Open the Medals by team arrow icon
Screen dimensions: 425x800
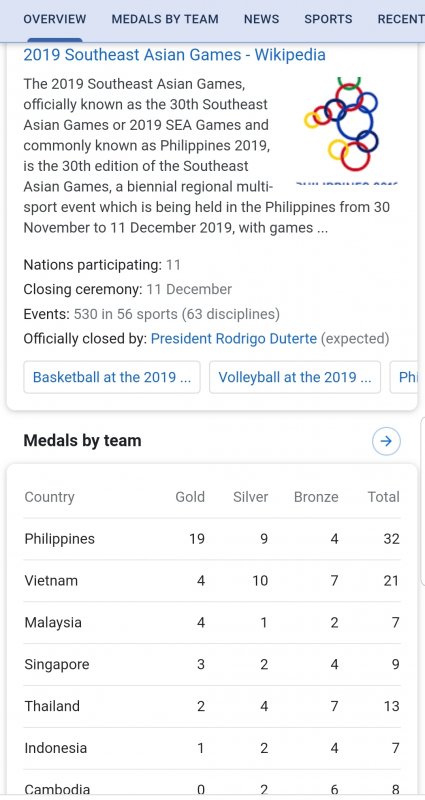pos(386,441)
